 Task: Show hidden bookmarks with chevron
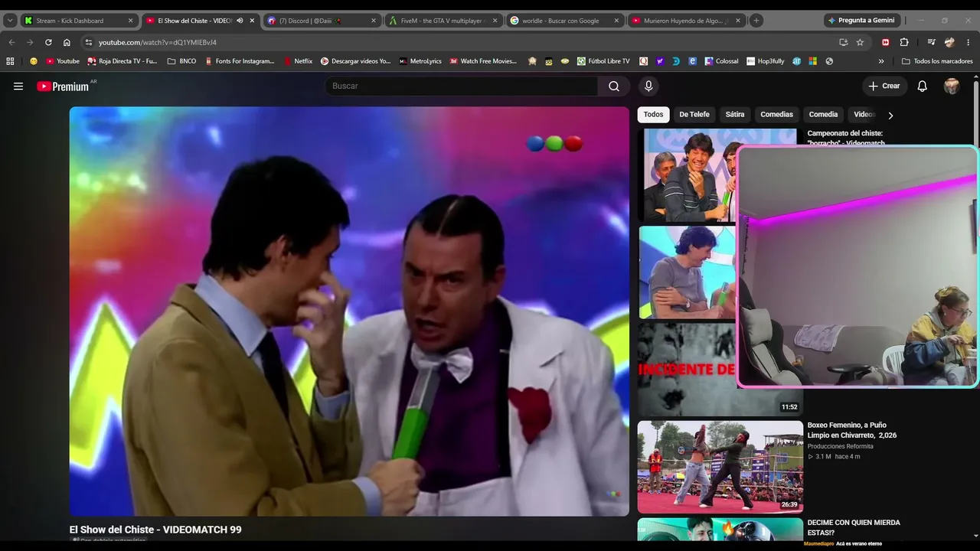point(881,61)
